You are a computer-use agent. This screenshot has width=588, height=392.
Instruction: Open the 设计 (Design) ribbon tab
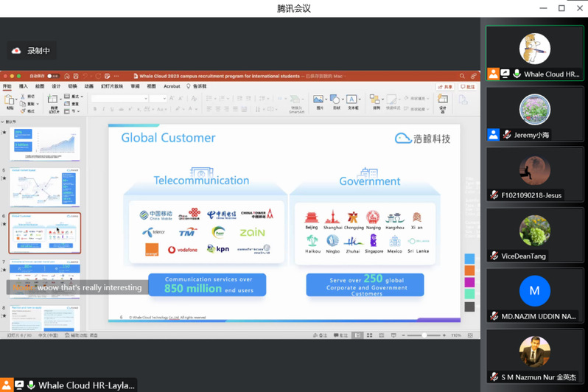click(x=56, y=86)
